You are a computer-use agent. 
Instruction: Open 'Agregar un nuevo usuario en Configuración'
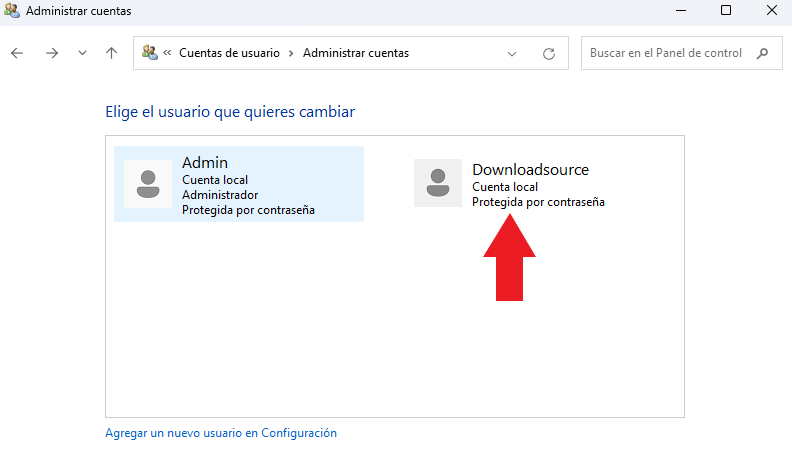coord(221,433)
